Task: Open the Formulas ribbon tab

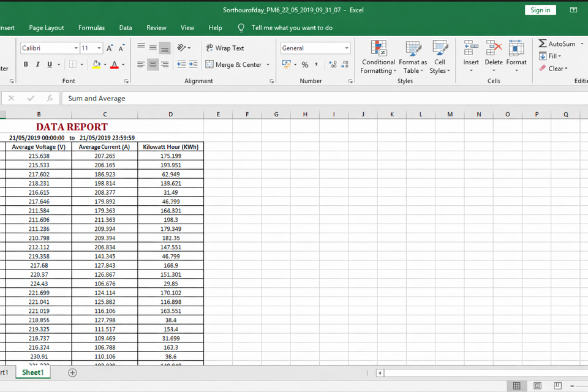Action: pyautogui.click(x=91, y=28)
